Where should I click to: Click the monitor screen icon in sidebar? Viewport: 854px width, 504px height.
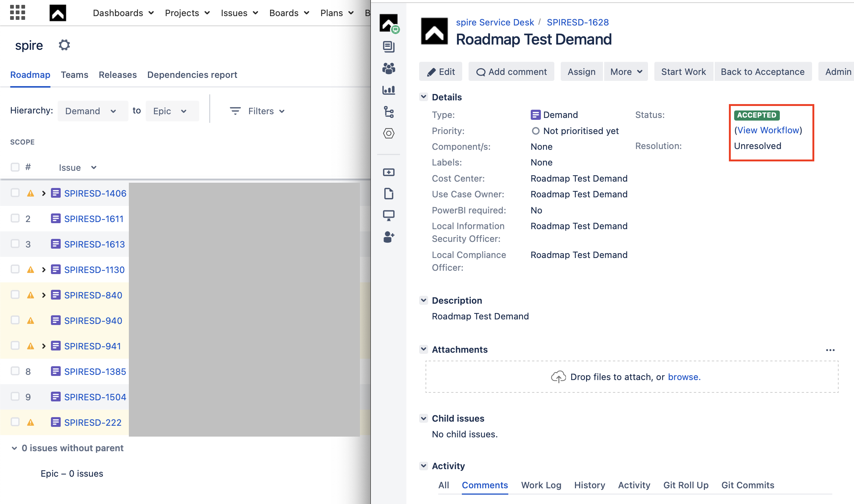point(389,215)
